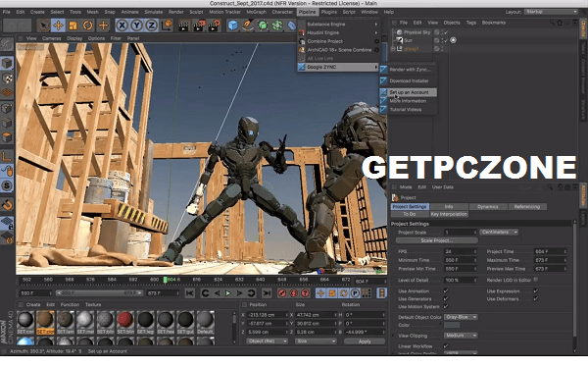The height and width of the screenshot is (367, 588).
Task: Activate the Scale tool
Action: click(x=73, y=26)
